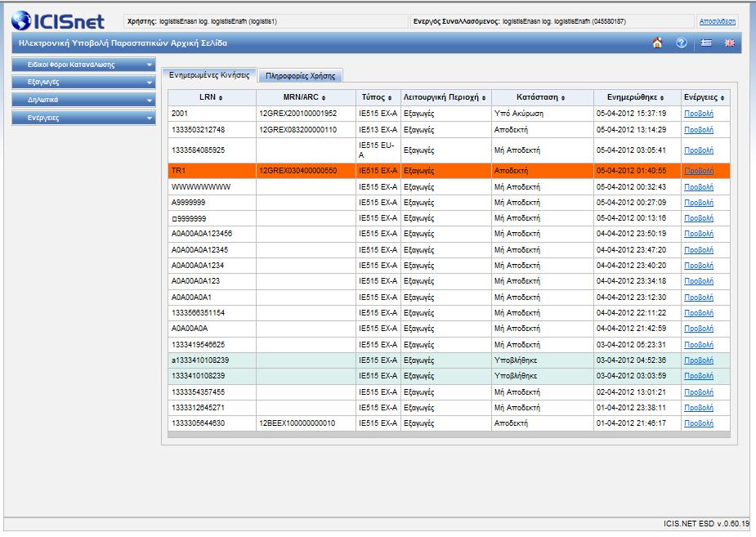The image size is (756, 537).
Task: Click timestamp 01-04-2012 21:46:17
Action: tap(631, 423)
